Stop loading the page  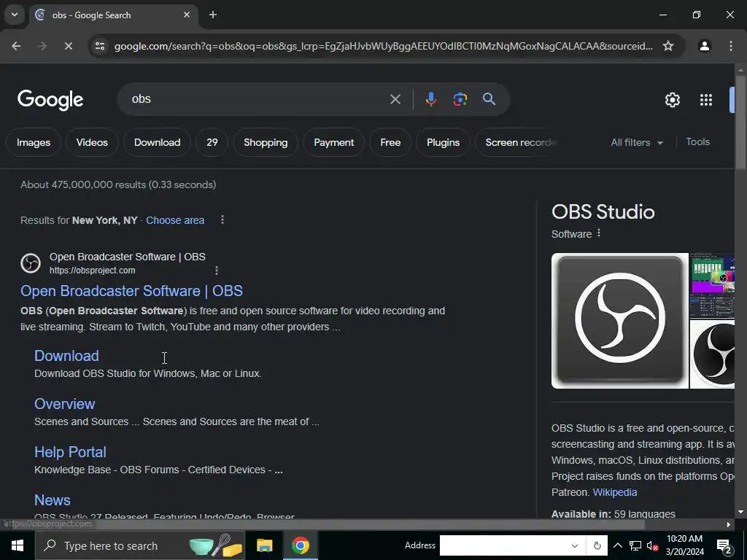click(68, 46)
